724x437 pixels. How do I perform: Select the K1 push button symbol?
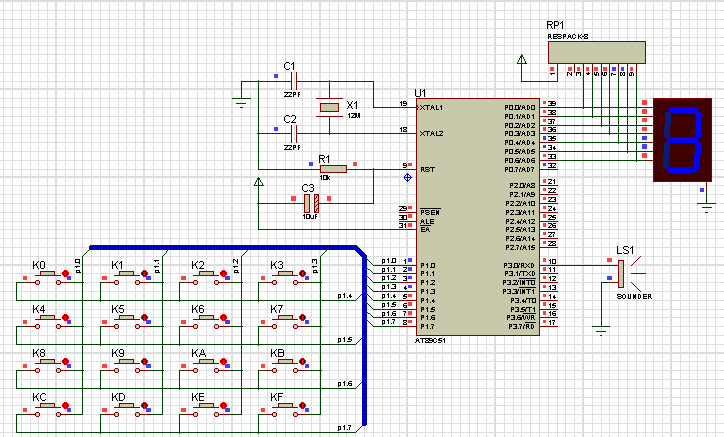(127, 278)
